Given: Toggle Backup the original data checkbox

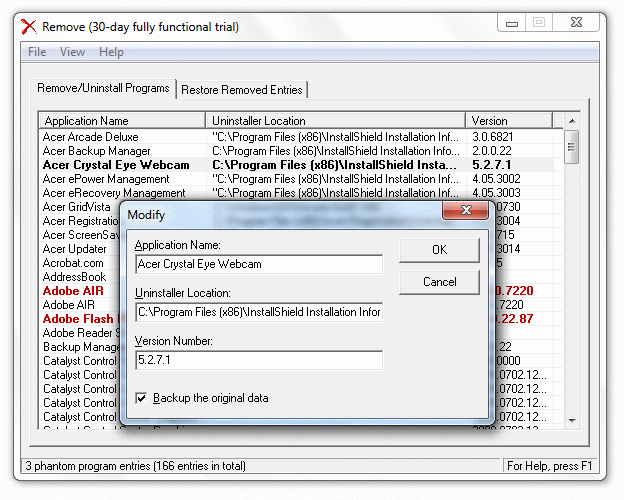Looking at the screenshot, I should coord(141,398).
